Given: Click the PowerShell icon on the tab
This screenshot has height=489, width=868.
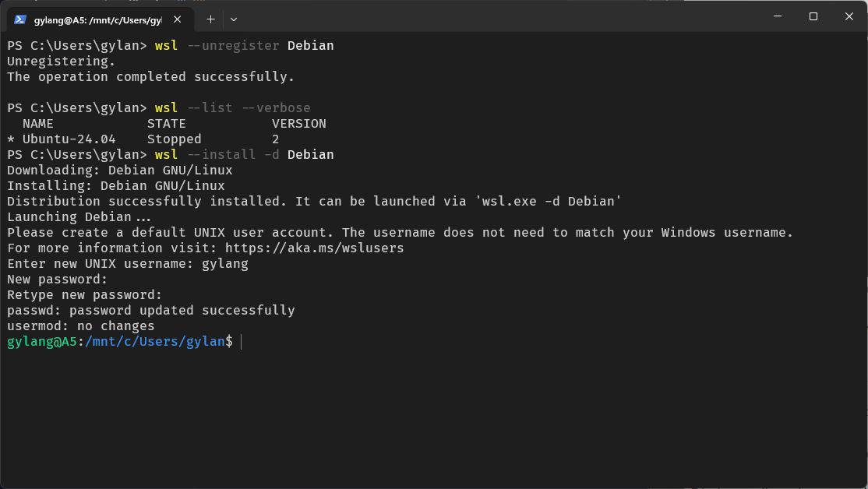Looking at the screenshot, I should tap(20, 19).
